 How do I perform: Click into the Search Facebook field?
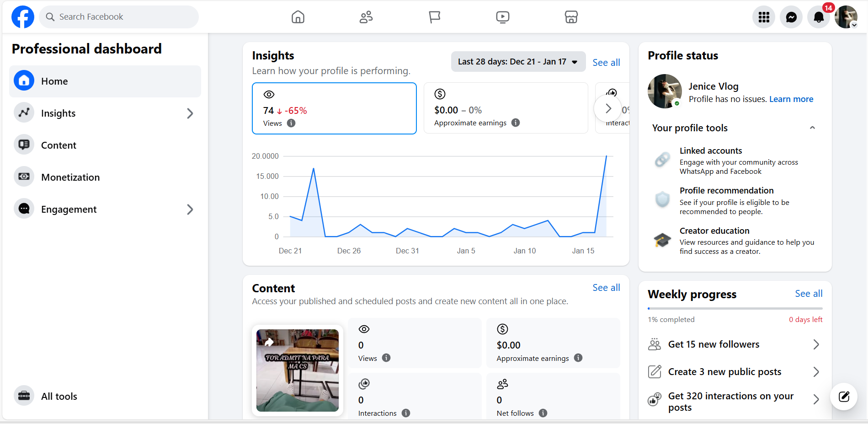point(119,17)
